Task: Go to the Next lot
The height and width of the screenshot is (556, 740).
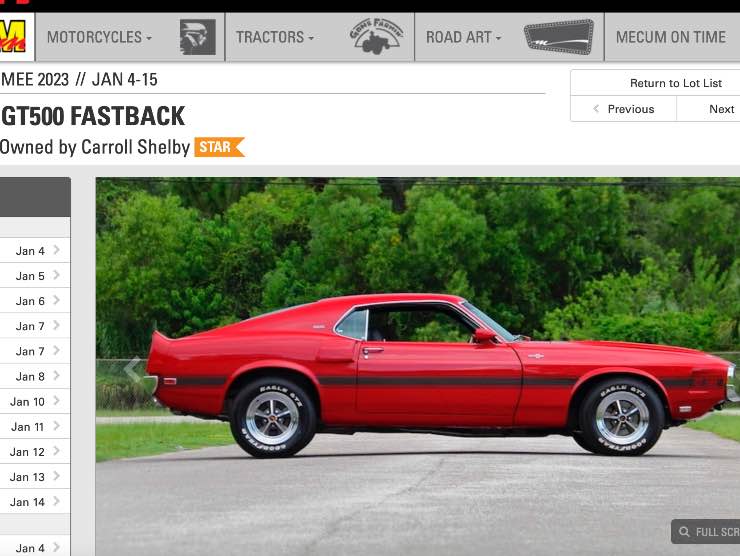Action: 721,109
